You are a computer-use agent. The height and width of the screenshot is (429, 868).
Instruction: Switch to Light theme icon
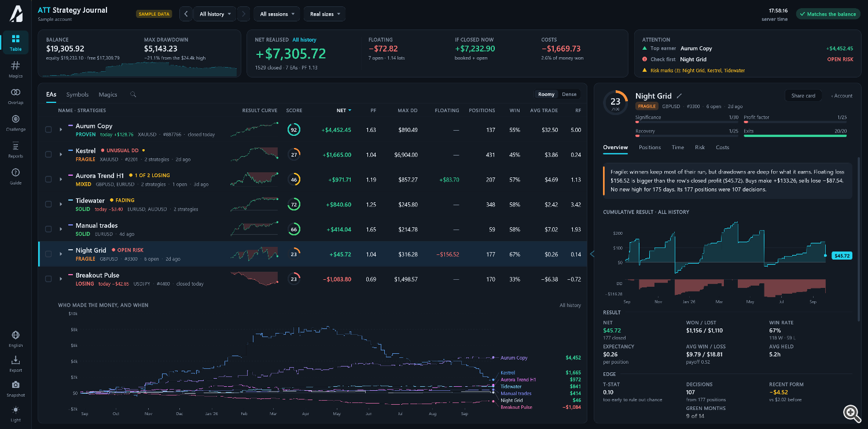pyautogui.click(x=16, y=410)
